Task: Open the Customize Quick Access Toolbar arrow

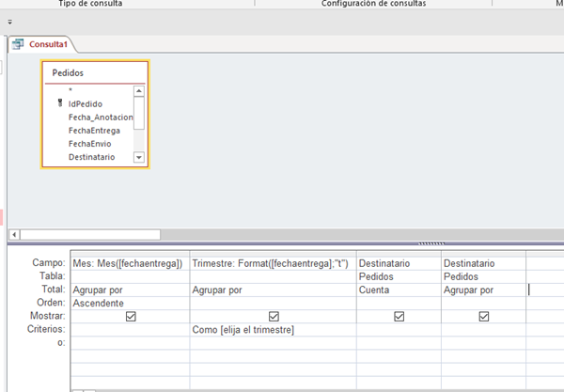Action: (9, 20)
